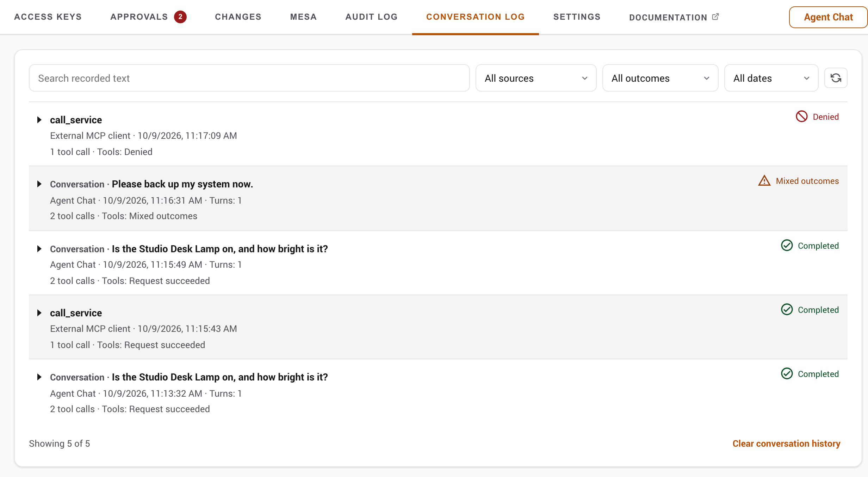Go to the Changes tab

pos(238,17)
